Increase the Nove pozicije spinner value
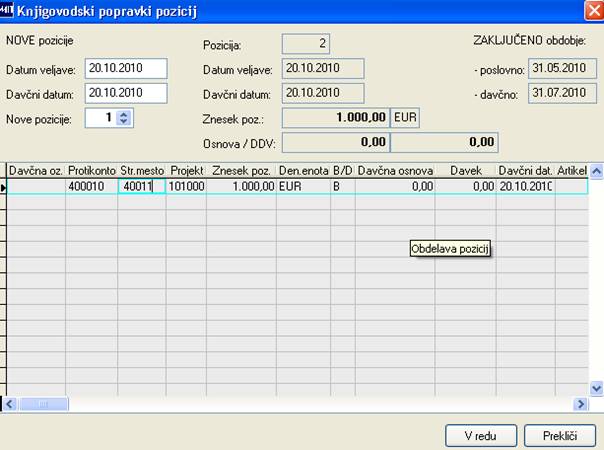This screenshot has width=604, height=450. tap(123, 114)
